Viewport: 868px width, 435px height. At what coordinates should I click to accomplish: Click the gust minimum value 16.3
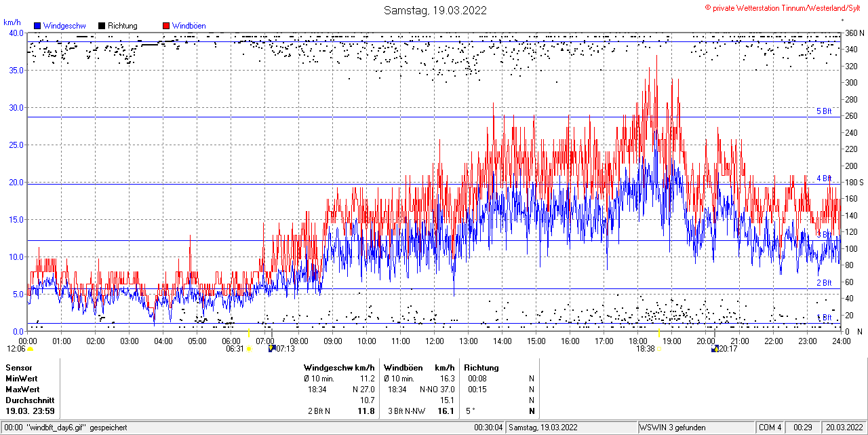tap(447, 379)
